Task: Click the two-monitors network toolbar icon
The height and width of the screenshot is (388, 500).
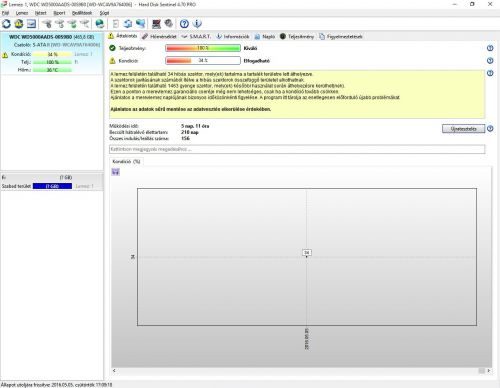Action: click(x=141, y=24)
